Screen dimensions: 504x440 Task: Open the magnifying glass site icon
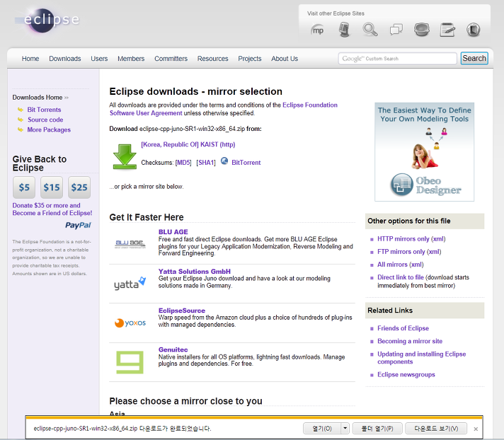coord(370,30)
